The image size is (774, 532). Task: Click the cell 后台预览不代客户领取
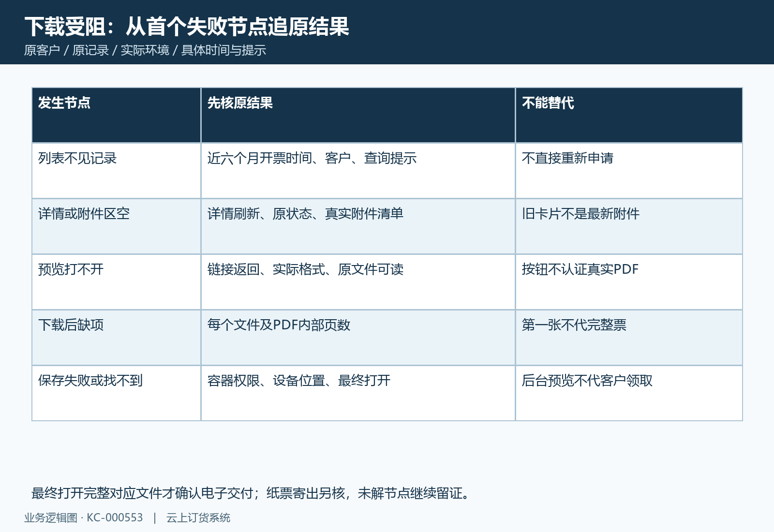coord(629,393)
